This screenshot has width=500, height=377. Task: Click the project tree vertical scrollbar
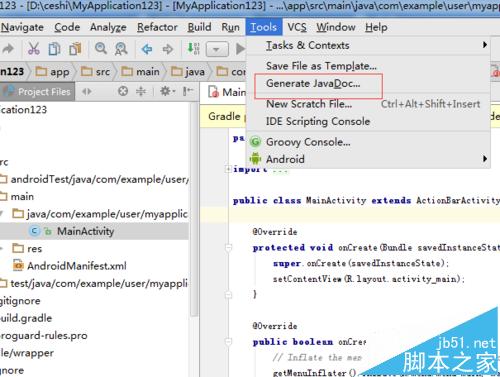pyautogui.click(x=194, y=209)
